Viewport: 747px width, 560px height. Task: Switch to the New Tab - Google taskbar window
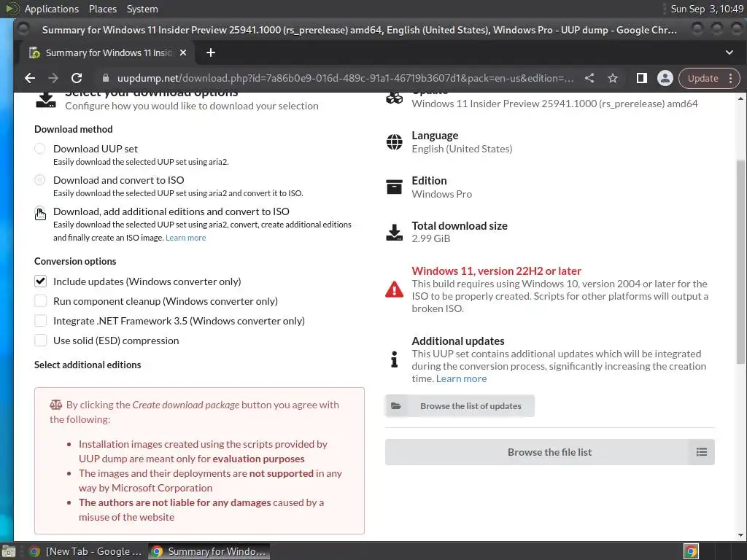pyautogui.click(x=86, y=551)
